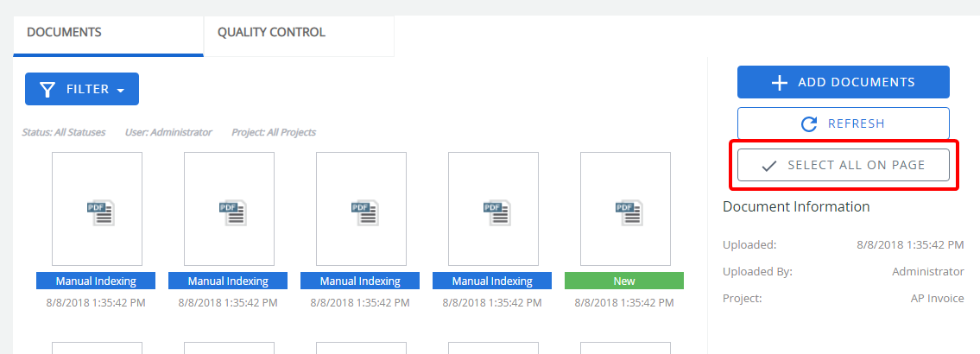Click the circular arrow Refresh icon
The height and width of the screenshot is (354, 980).
click(809, 123)
